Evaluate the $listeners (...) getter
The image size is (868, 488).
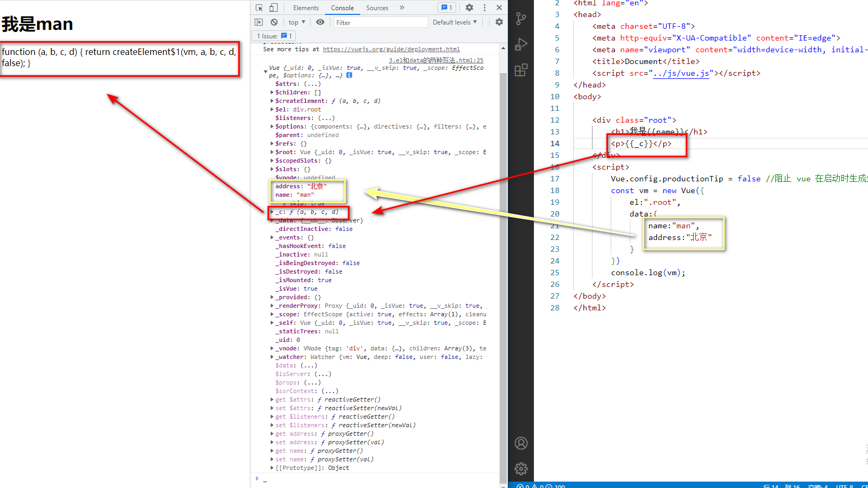pyautogui.click(x=326, y=118)
